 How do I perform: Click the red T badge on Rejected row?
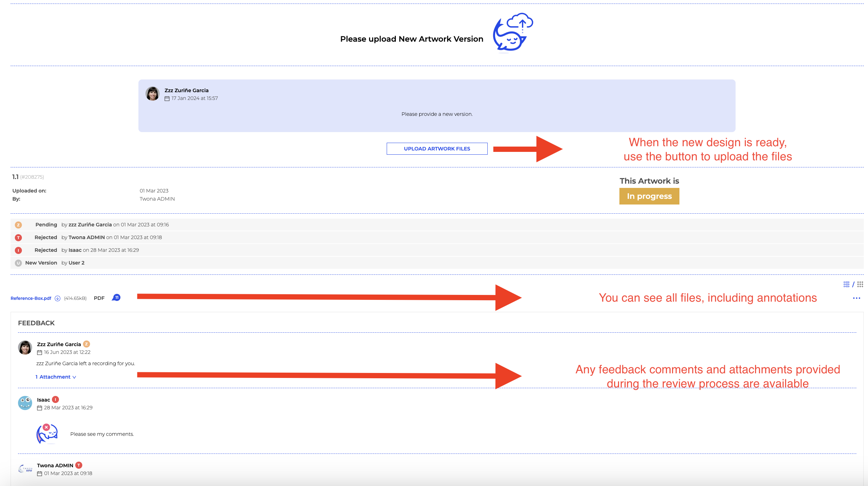pos(18,238)
